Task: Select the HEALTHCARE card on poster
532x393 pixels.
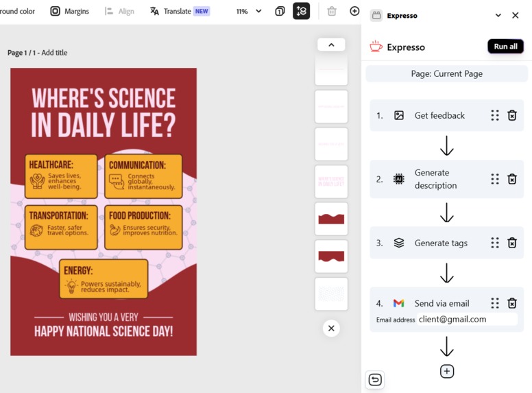Action: [x=61, y=176]
